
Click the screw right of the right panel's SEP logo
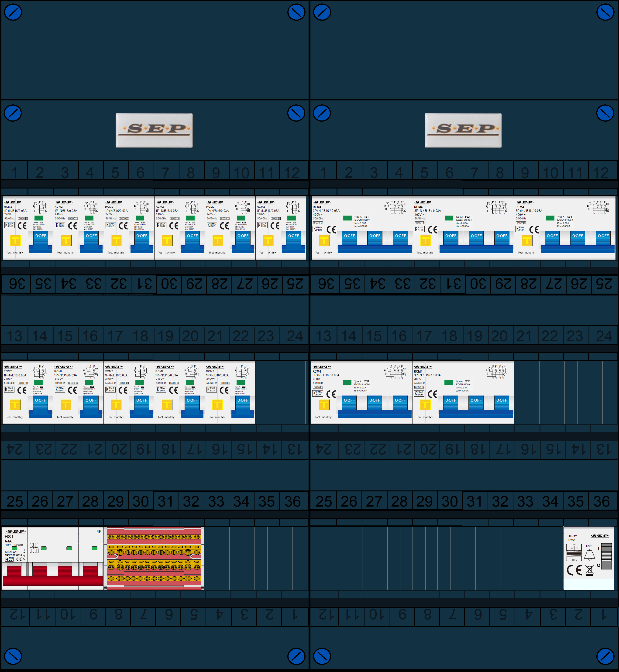click(x=605, y=113)
